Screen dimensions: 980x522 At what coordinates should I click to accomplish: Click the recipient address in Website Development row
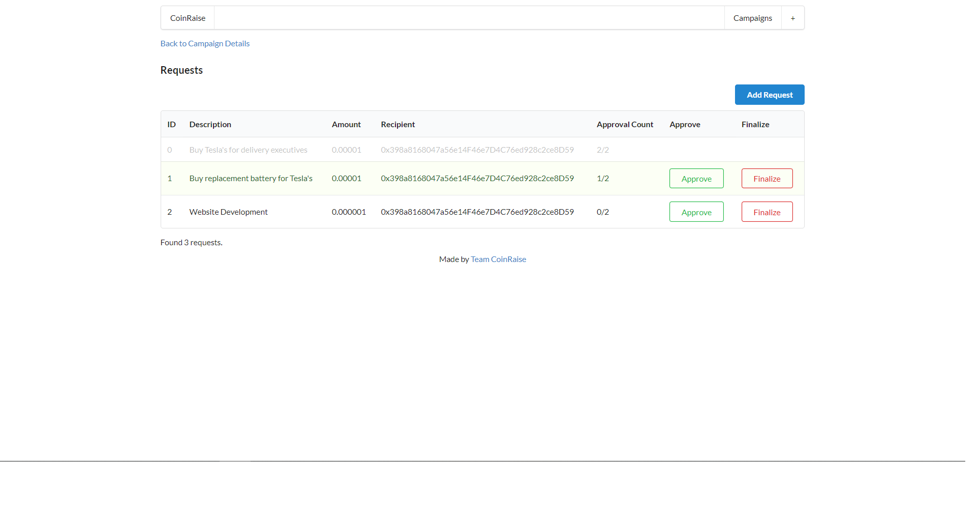click(x=477, y=212)
